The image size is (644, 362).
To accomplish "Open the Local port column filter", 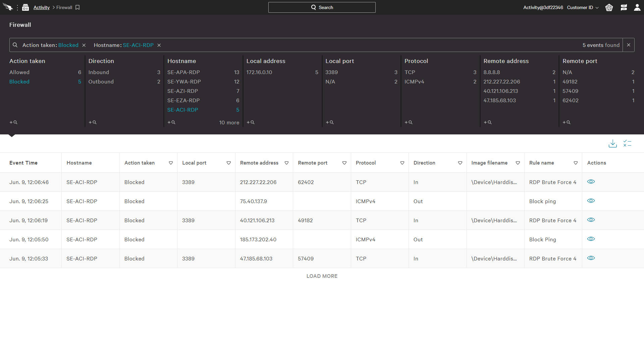I will pyautogui.click(x=229, y=163).
